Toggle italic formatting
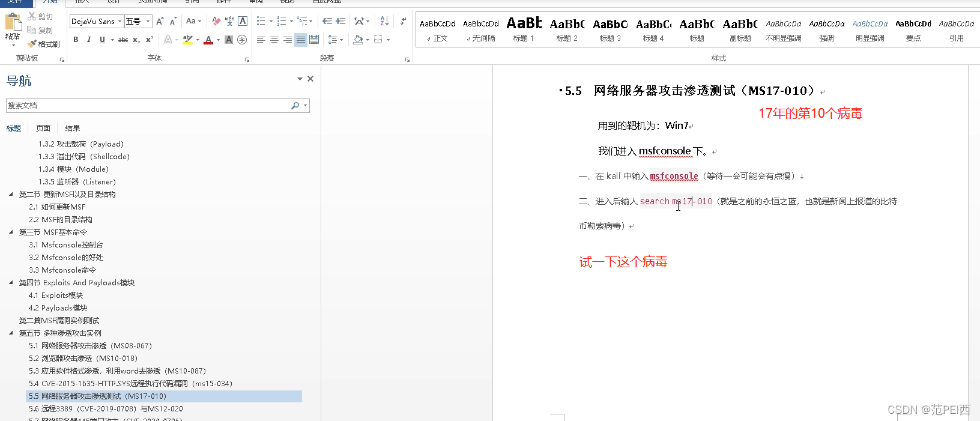This screenshot has width=980, height=421. pyautogui.click(x=89, y=40)
